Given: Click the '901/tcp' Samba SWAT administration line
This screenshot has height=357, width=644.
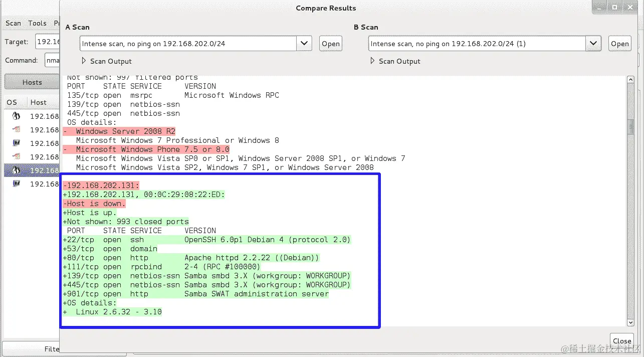Looking at the screenshot, I should pyautogui.click(x=196, y=294).
